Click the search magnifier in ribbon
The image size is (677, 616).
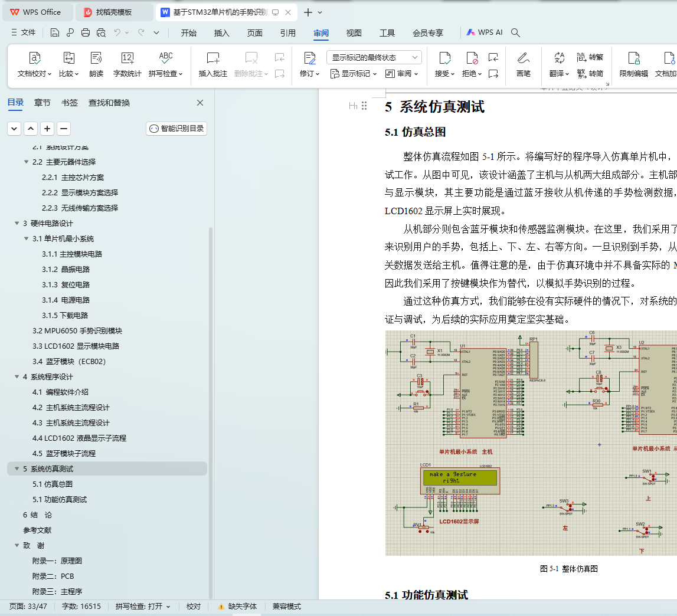515,33
